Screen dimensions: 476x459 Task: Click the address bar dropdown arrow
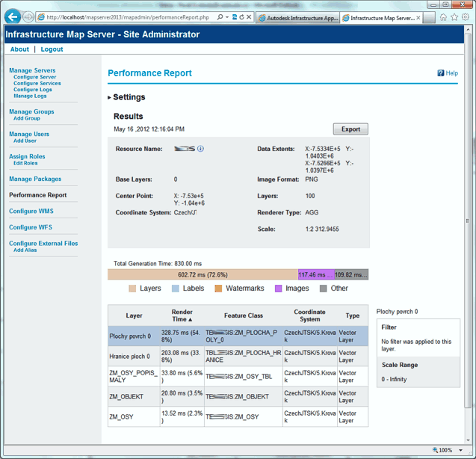point(227,17)
